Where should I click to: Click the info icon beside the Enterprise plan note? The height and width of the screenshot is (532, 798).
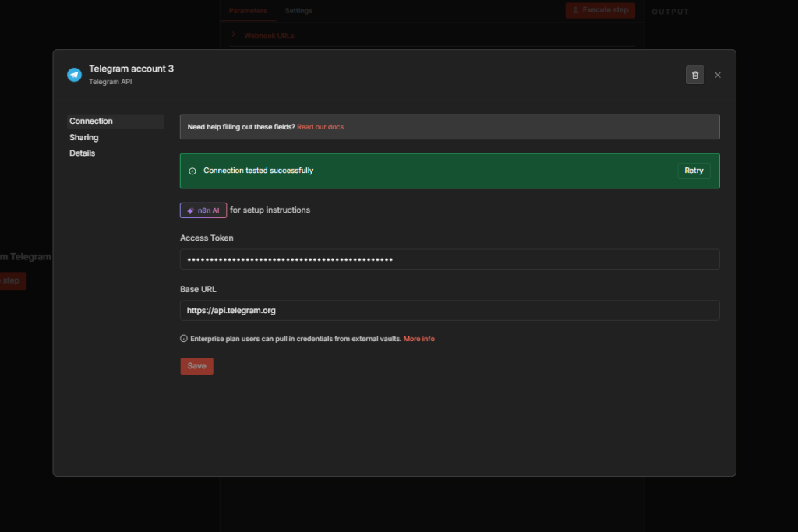coord(183,338)
